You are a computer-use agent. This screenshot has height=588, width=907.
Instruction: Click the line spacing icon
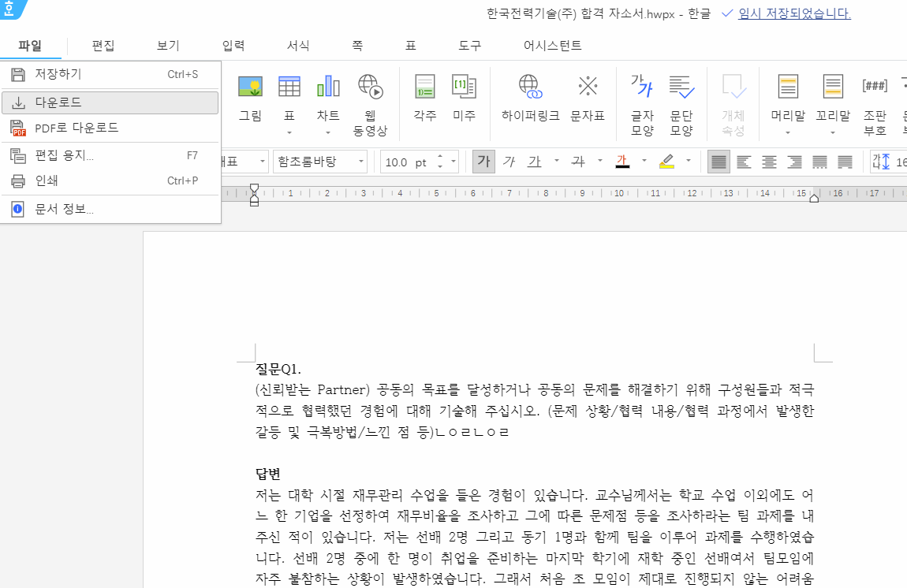[880, 162]
